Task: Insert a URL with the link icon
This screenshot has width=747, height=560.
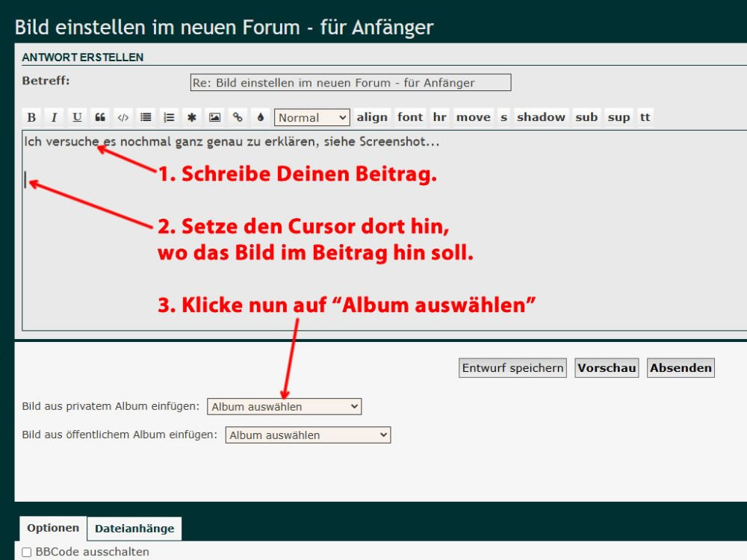Action: tap(238, 117)
